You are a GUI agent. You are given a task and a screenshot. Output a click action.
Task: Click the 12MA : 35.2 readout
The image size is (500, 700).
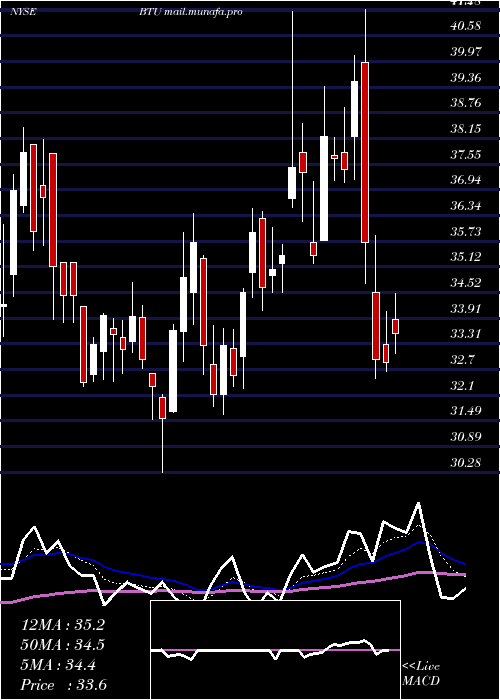click(x=63, y=625)
